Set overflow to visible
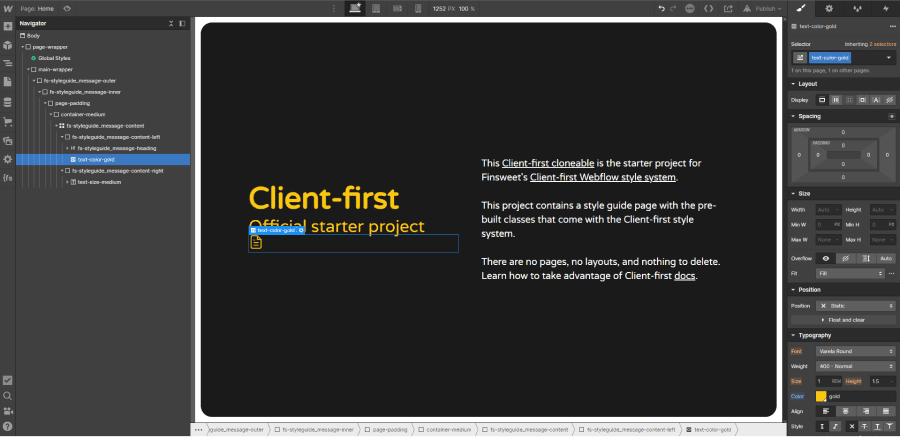900x437 pixels. pos(825,258)
